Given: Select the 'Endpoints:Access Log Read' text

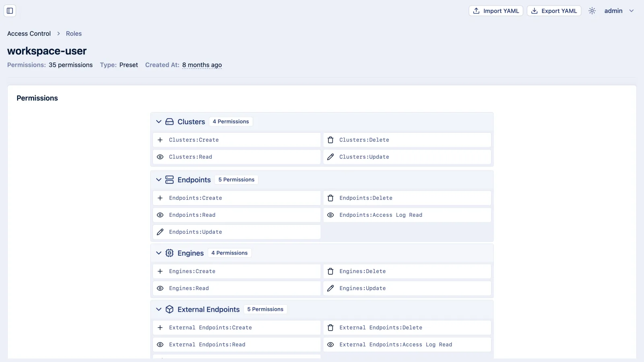Looking at the screenshot, I should click(381, 215).
